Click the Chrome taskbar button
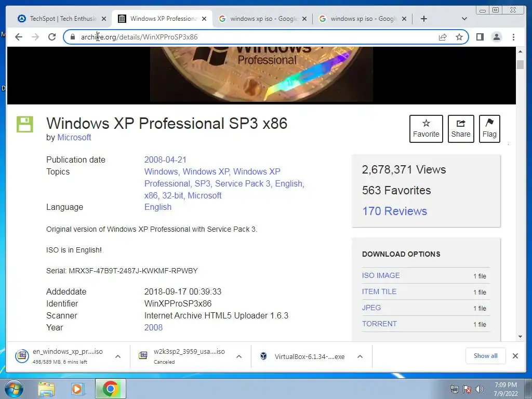This screenshot has width=532, height=399. (110, 389)
